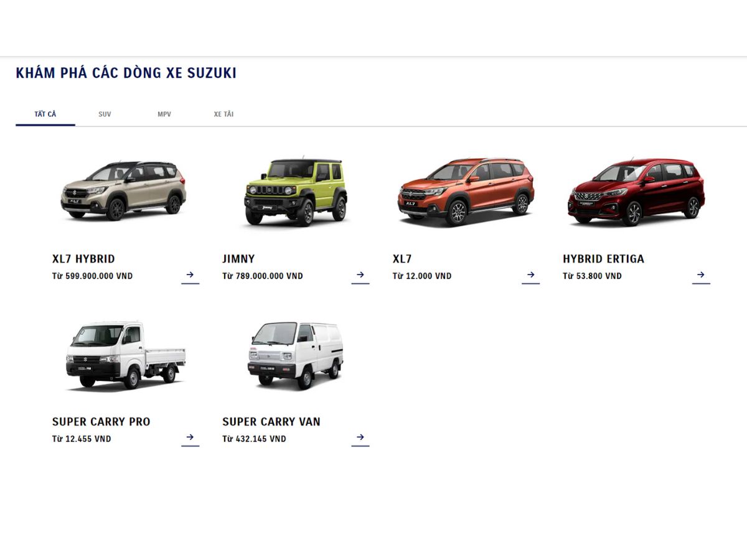The image size is (747, 560).
Task: Open the SUPER CARRY VAN model title
Action: click(271, 422)
